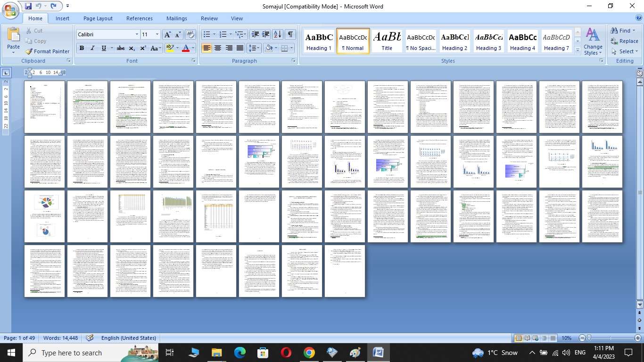The image size is (644, 362).
Task: Toggle Bold formatting
Action: [x=82, y=48]
